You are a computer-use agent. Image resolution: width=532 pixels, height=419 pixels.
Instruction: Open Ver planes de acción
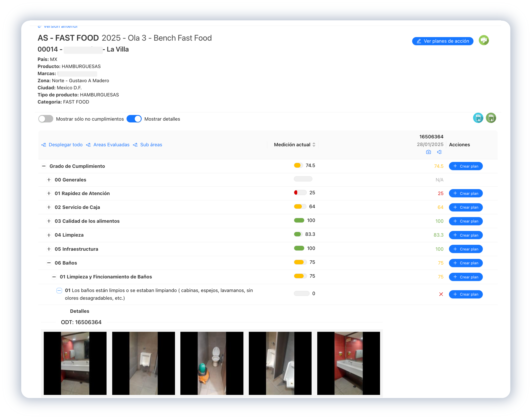[x=442, y=41]
